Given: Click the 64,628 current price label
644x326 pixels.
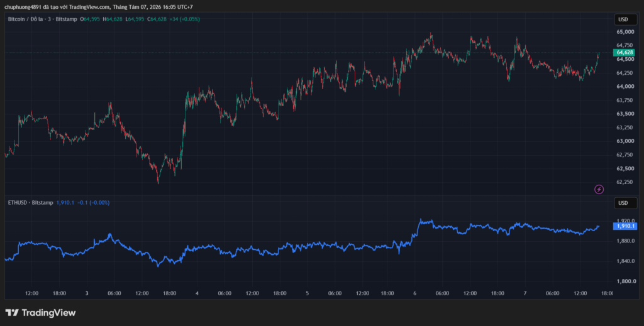Looking at the screenshot, I should click(x=625, y=53).
